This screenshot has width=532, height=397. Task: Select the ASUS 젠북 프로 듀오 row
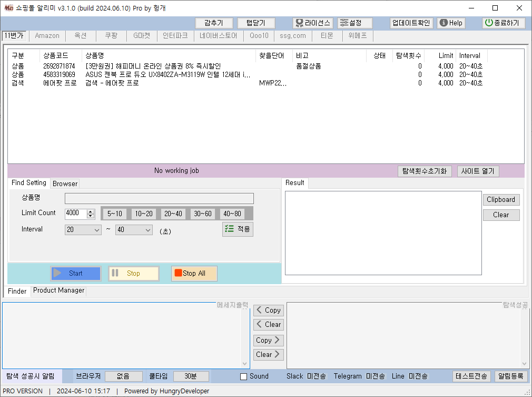(248, 74)
